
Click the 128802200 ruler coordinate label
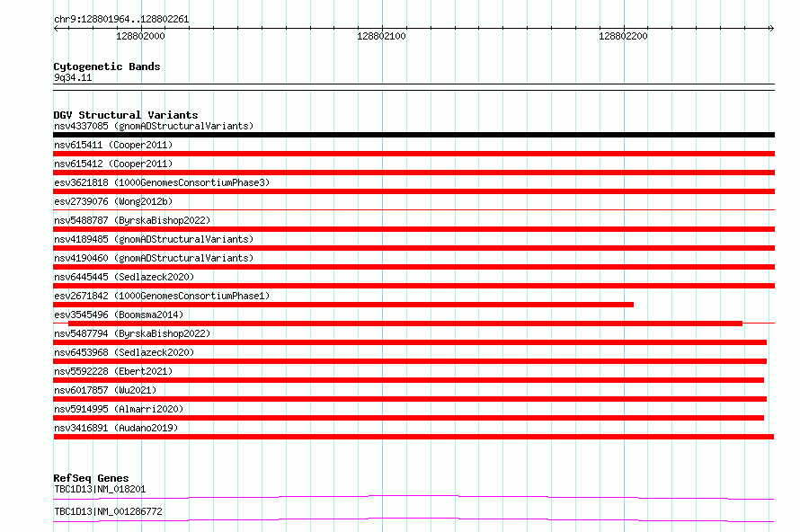pyautogui.click(x=623, y=36)
